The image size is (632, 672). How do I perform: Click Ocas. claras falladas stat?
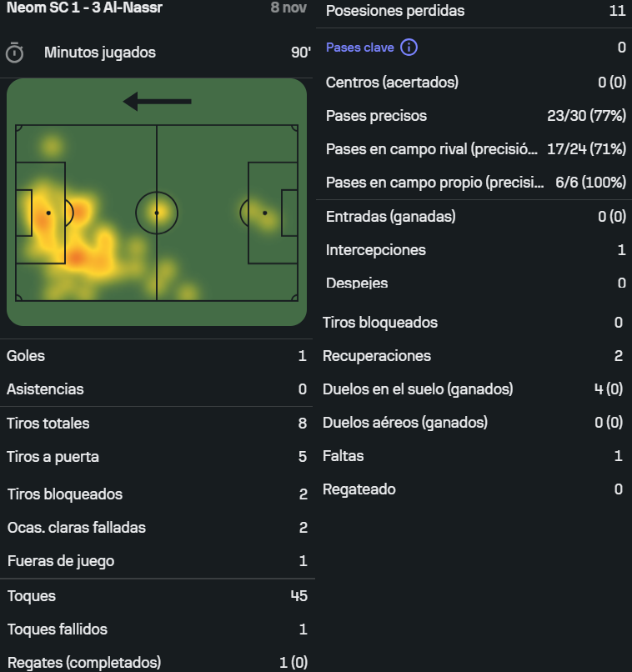[76, 528]
